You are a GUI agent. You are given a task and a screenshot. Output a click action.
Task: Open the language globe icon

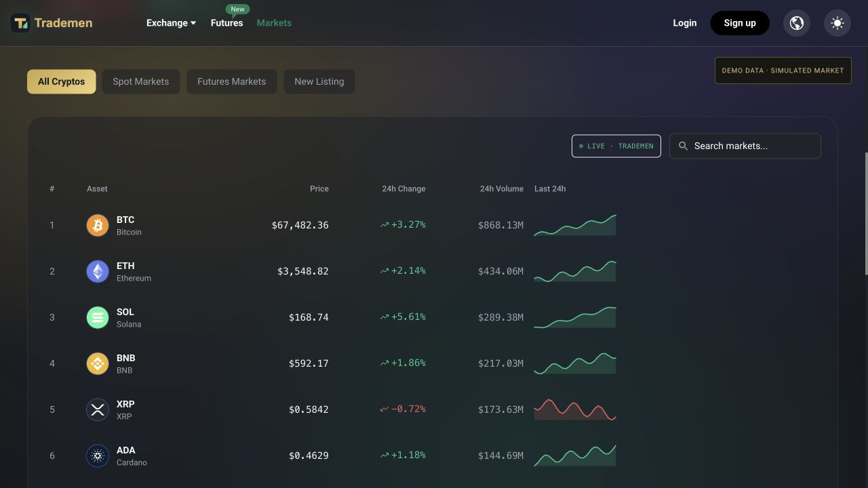797,23
